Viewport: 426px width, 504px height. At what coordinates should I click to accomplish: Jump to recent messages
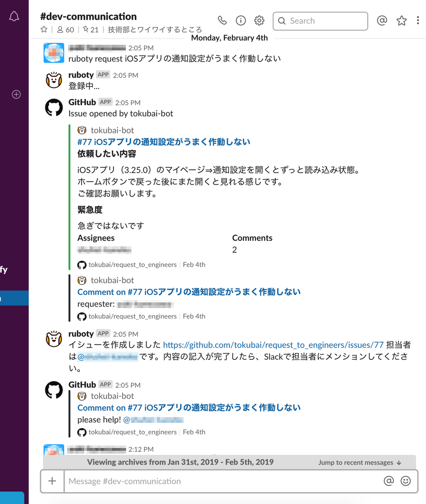(x=360, y=463)
